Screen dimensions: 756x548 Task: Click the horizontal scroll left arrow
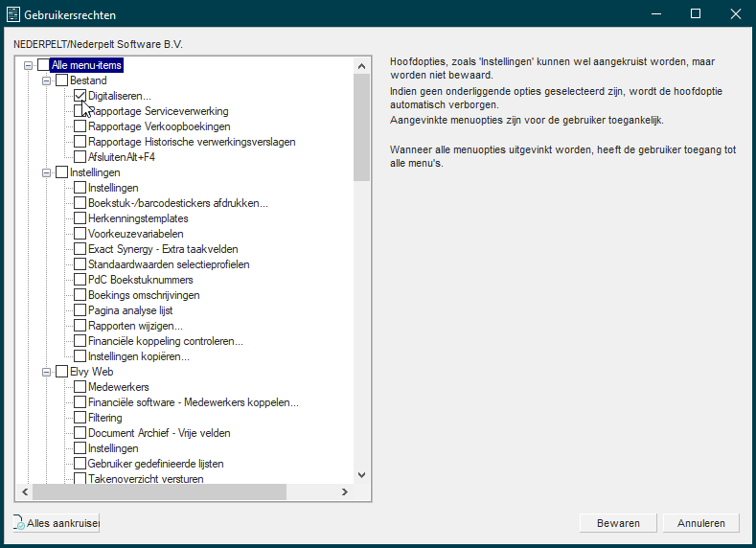click(x=25, y=492)
